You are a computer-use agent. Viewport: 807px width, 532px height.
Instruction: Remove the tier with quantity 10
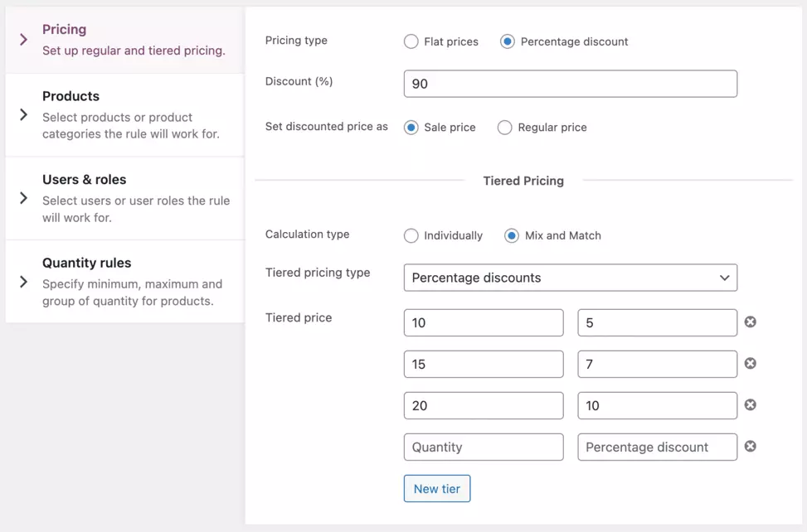750,322
